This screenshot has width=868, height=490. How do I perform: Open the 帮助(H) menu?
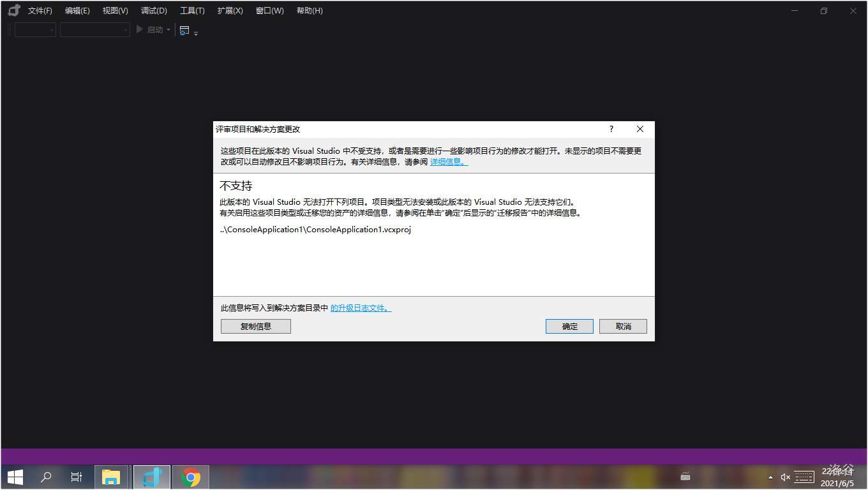click(310, 11)
